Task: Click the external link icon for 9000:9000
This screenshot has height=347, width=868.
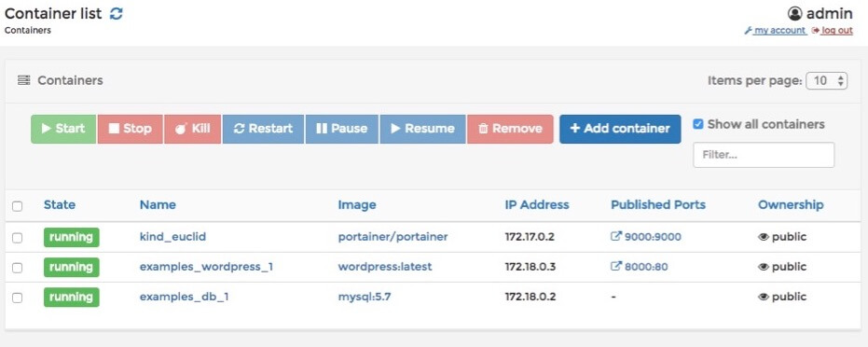Action: pos(616,236)
